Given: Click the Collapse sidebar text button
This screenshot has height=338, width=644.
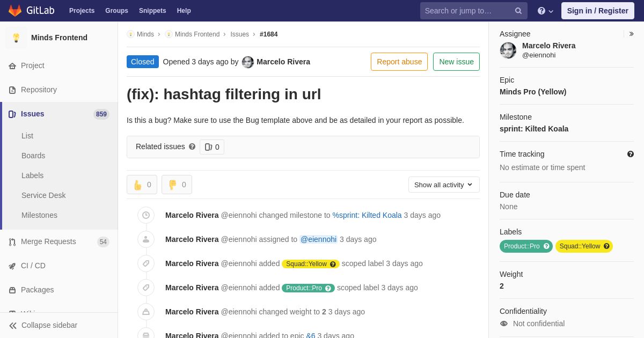Looking at the screenshot, I should tap(49, 325).
